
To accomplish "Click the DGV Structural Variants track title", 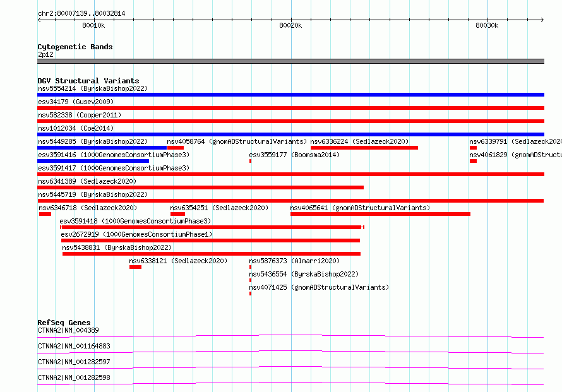I will 88,81.
